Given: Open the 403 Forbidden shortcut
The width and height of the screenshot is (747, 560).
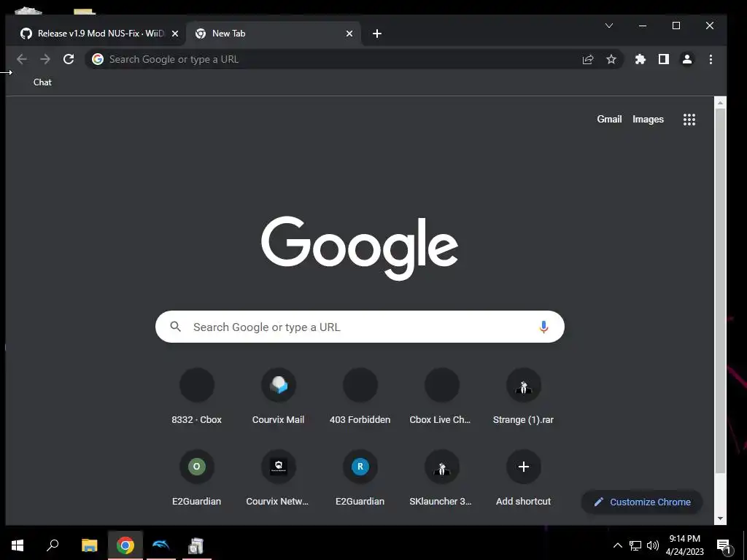Looking at the screenshot, I should pyautogui.click(x=360, y=396).
